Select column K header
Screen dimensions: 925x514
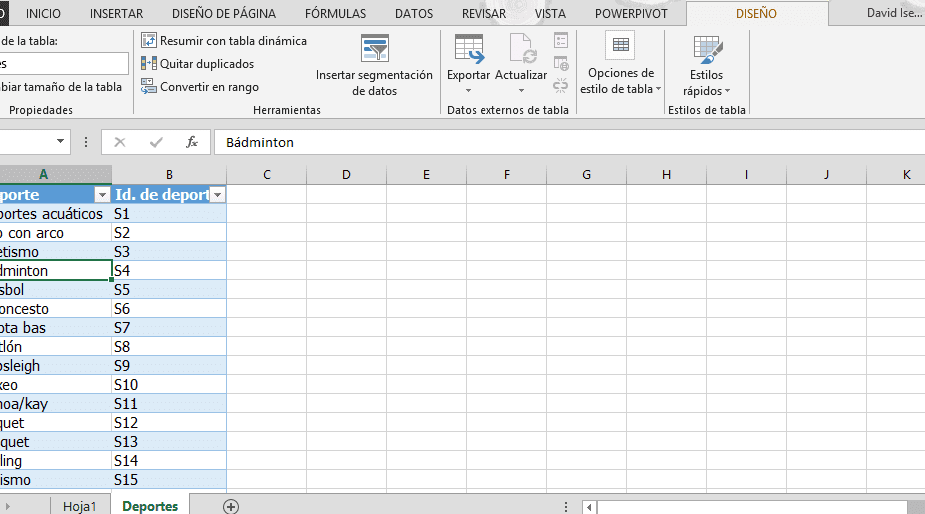coord(896,175)
